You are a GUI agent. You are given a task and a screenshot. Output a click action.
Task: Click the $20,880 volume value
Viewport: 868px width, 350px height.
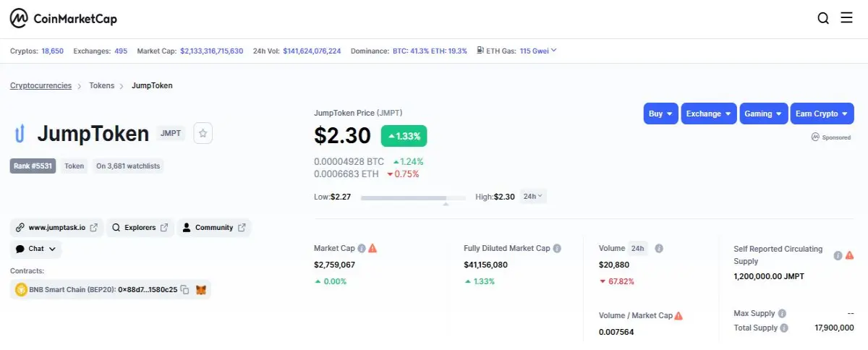[613, 265]
